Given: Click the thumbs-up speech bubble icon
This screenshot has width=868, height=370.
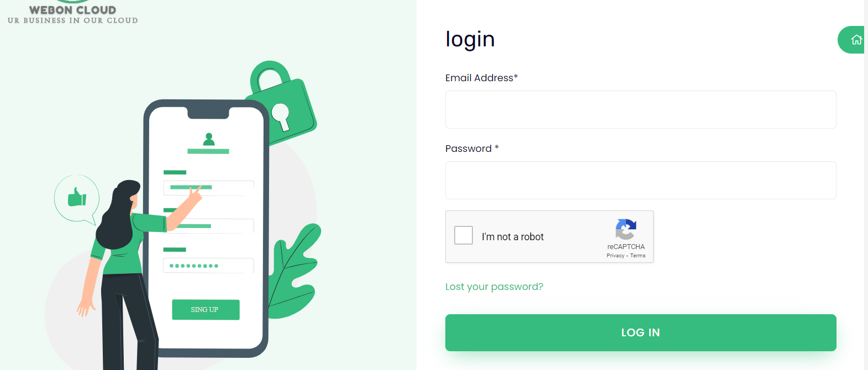Looking at the screenshot, I should click(x=77, y=199).
